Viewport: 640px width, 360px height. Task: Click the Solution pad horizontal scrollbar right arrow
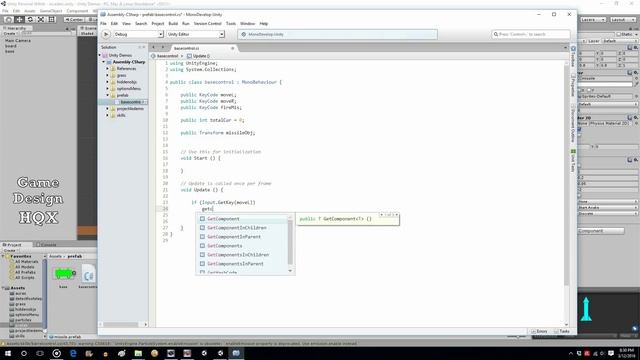[146, 324]
